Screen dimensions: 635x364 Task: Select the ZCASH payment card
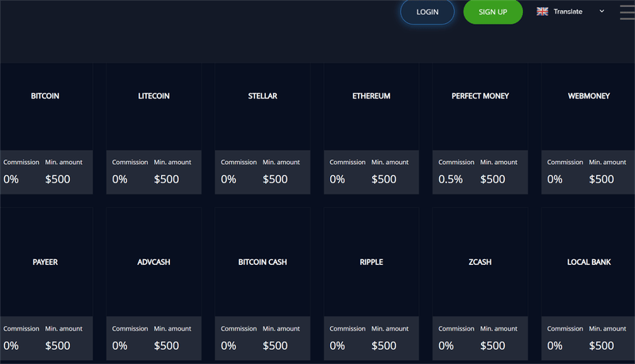[x=480, y=284]
